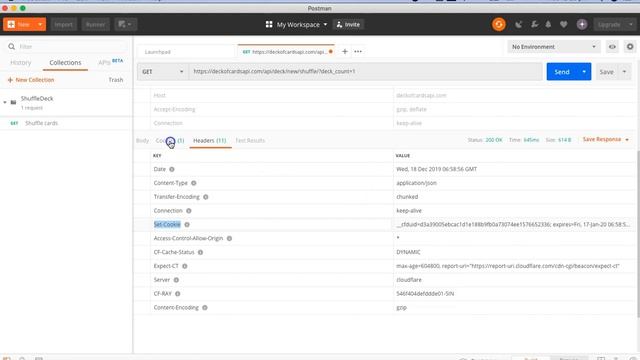Open the Save Response dropdown

tap(605, 140)
